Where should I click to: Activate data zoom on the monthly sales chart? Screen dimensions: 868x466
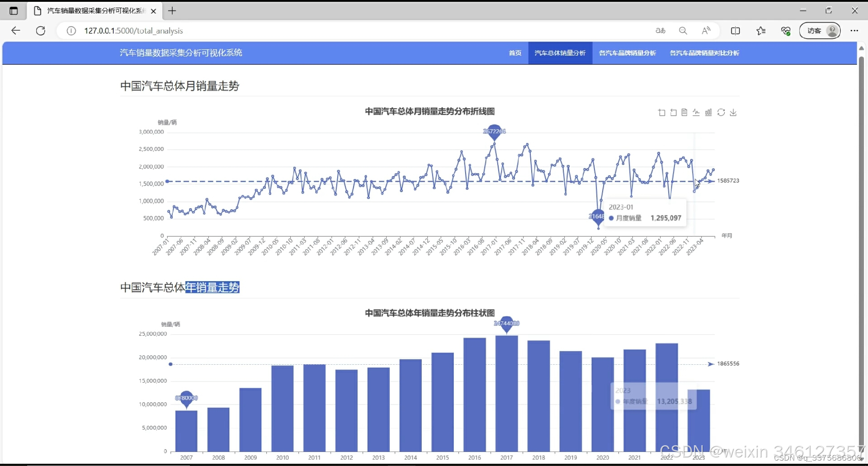click(x=662, y=113)
